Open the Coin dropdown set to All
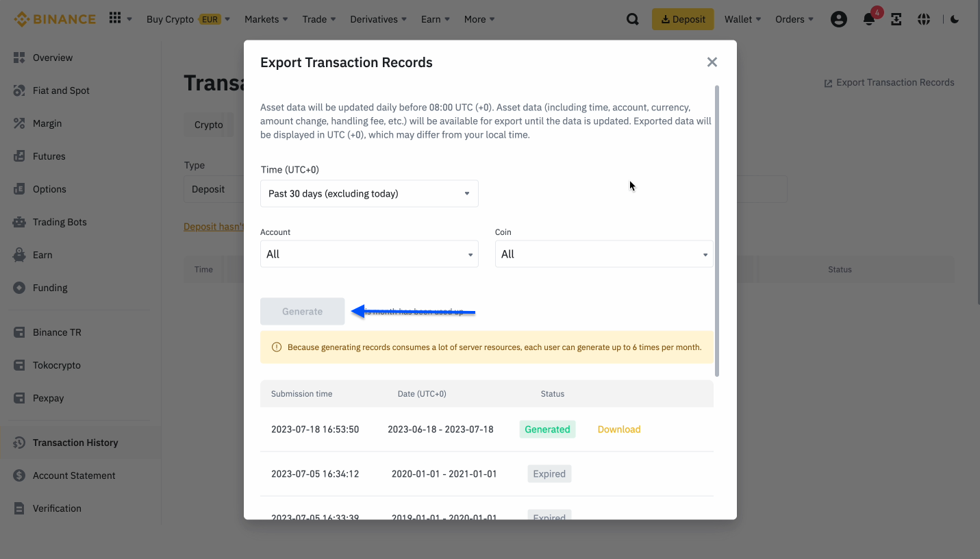Screen dimensions: 980x559 [604, 254]
